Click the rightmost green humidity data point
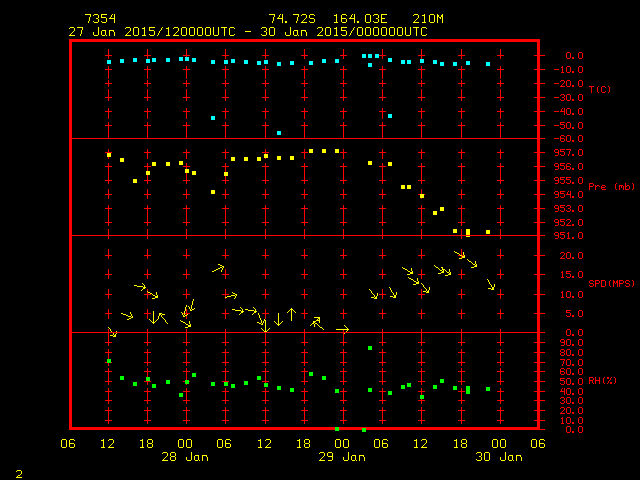640x480 pixels. (x=488, y=389)
